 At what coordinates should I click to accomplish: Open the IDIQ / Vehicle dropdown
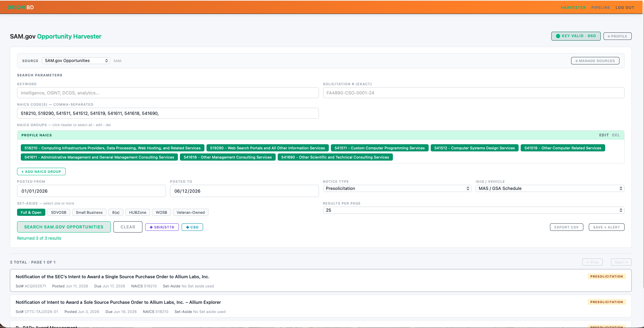(550, 188)
